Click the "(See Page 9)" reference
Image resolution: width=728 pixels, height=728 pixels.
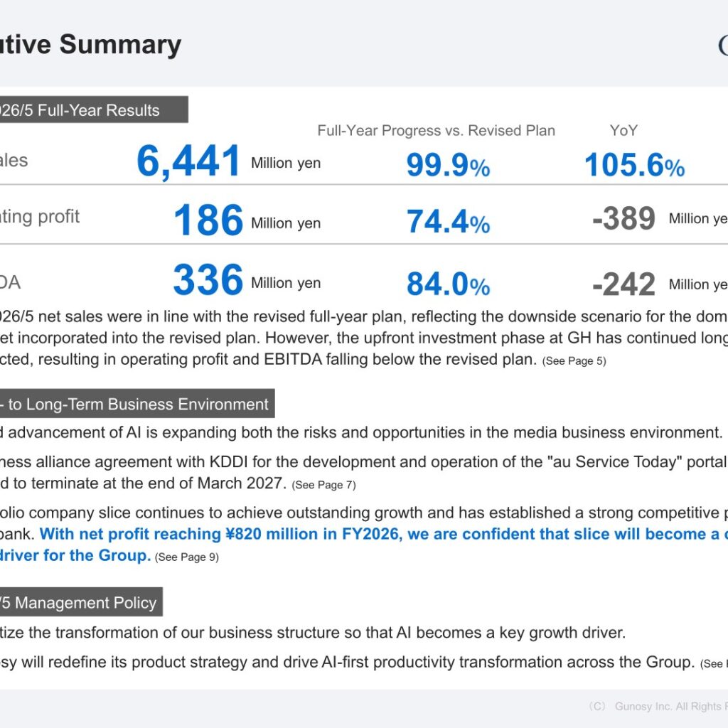187,557
